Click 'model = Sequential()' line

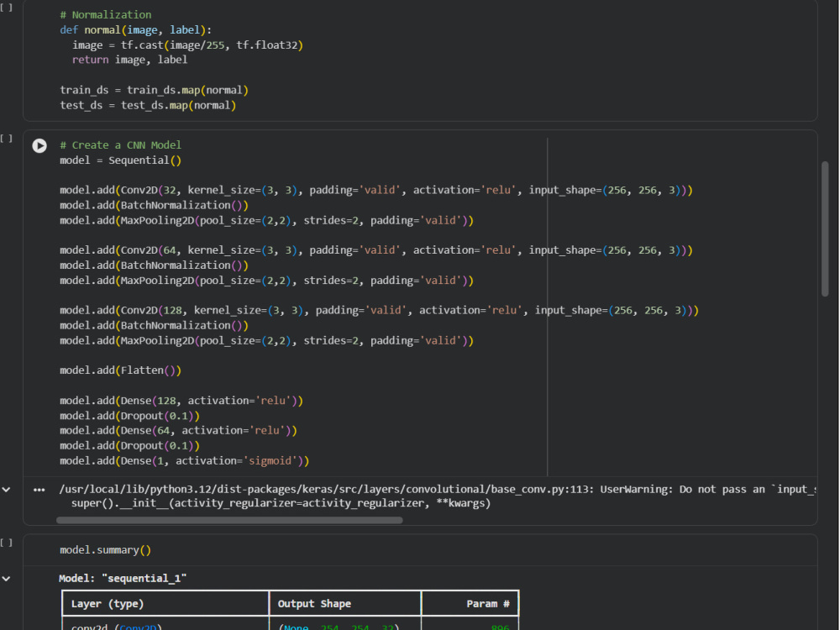120,160
